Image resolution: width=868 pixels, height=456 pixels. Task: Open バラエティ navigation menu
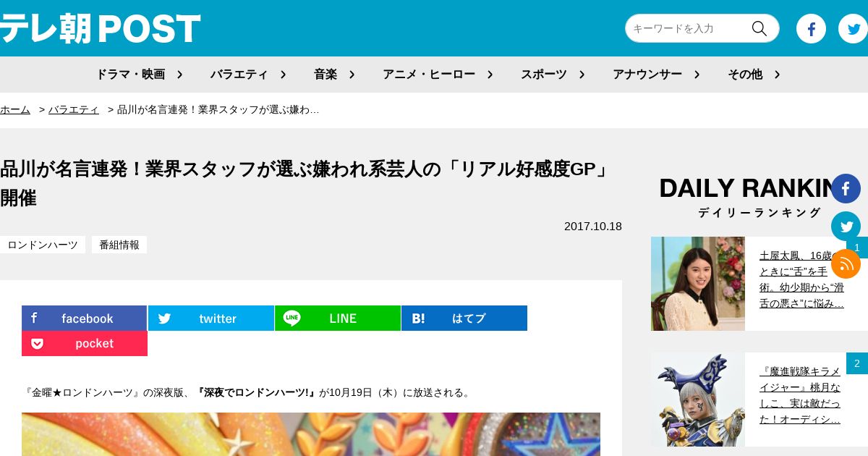pyautogui.click(x=239, y=74)
